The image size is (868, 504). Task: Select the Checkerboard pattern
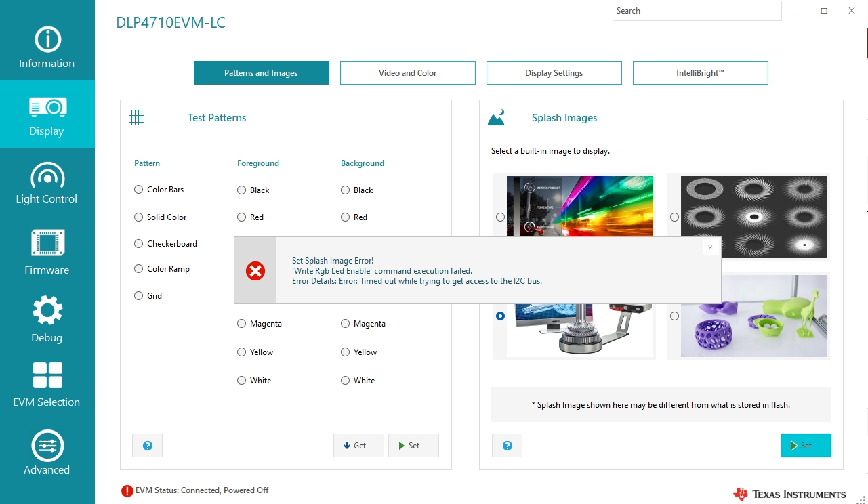click(x=139, y=243)
